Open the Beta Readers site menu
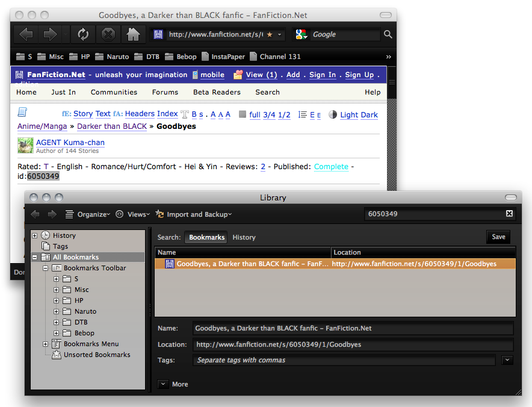 click(217, 92)
